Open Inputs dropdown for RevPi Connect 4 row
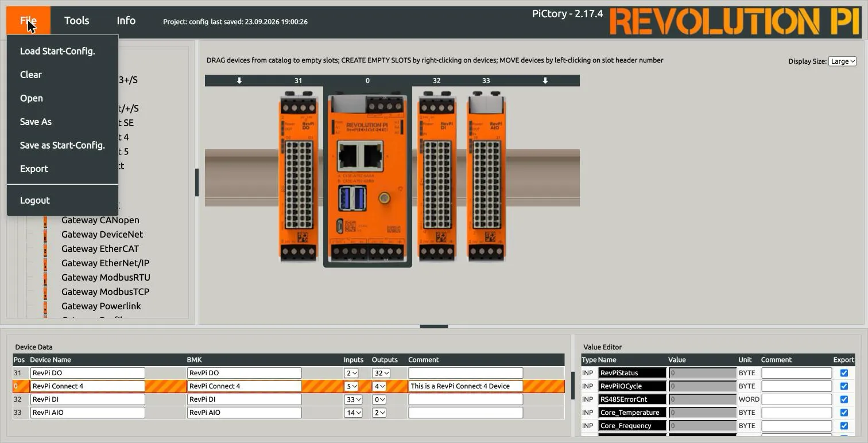The image size is (868, 443). click(351, 386)
